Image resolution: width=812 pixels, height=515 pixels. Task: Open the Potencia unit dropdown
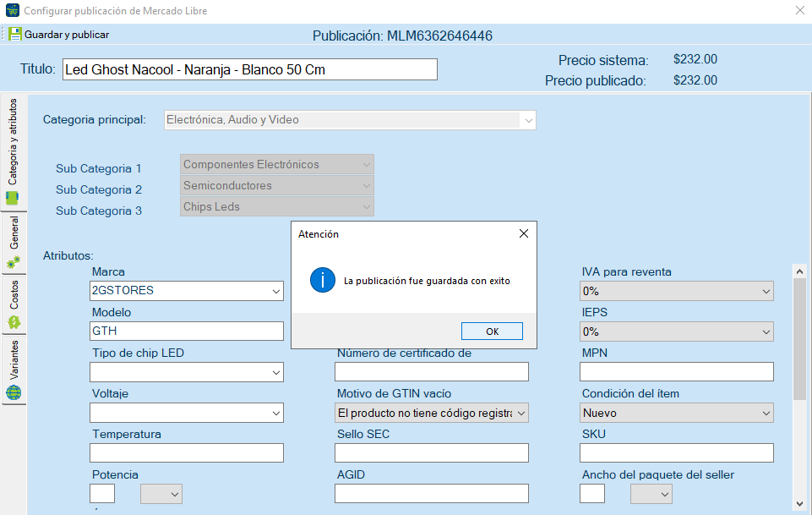[161, 494]
